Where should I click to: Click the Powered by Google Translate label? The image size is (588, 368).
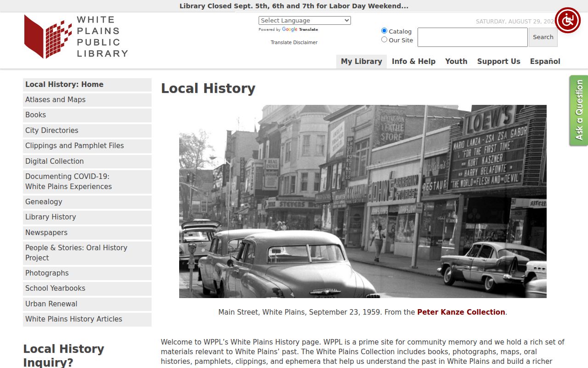pos(288,29)
